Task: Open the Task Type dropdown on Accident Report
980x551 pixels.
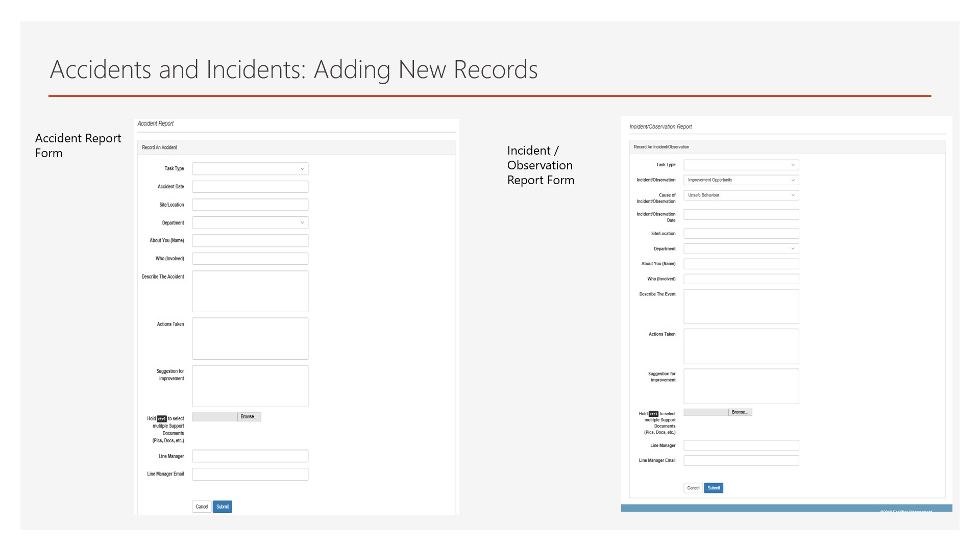Action: click(x=250, y=168)
